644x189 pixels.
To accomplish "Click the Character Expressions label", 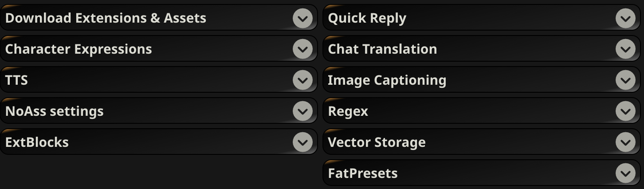I will tap(79, 49).
